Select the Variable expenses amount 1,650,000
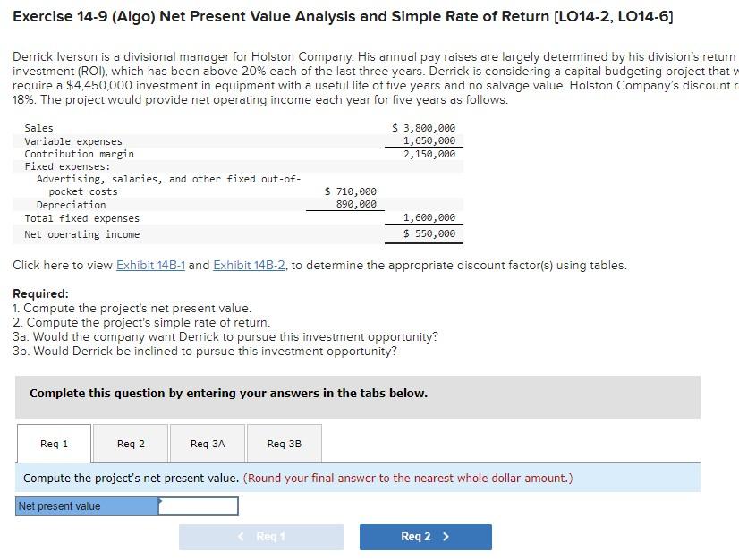The width and height of the screenshot is (739, 560). [x=432, y=140]
